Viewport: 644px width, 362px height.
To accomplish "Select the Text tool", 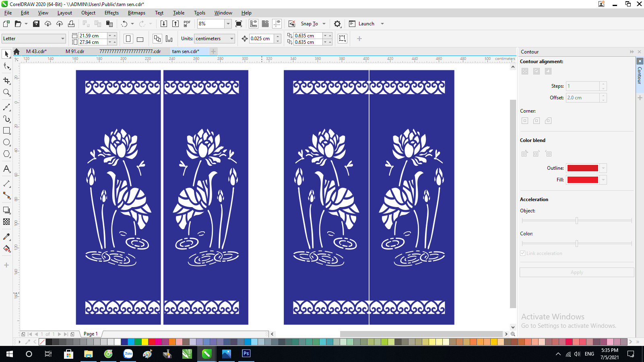I will [x=6, y=169].
